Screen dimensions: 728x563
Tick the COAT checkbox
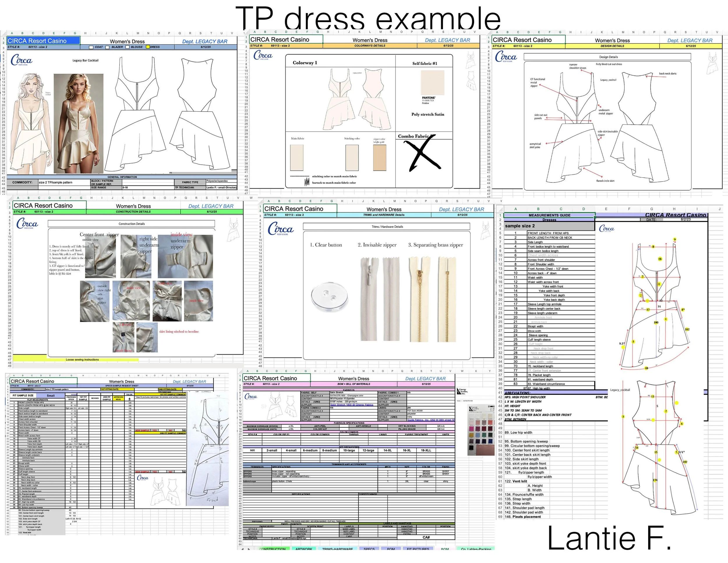(91, 47)
